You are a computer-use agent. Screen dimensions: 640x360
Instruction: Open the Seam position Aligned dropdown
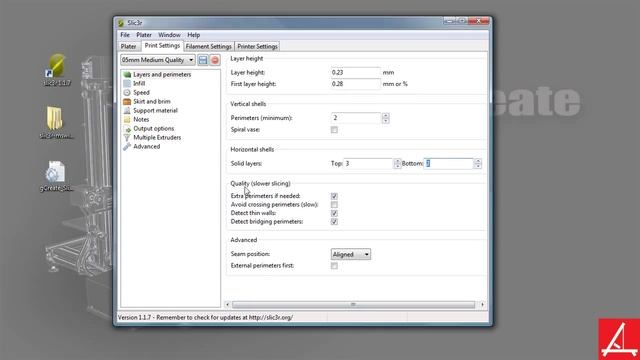coord(351,254)
